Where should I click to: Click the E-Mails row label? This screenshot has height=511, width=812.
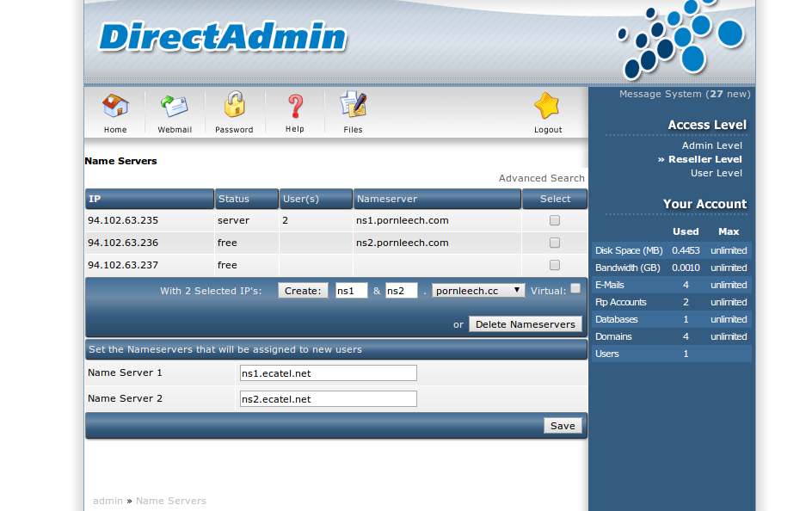point(610,285)
